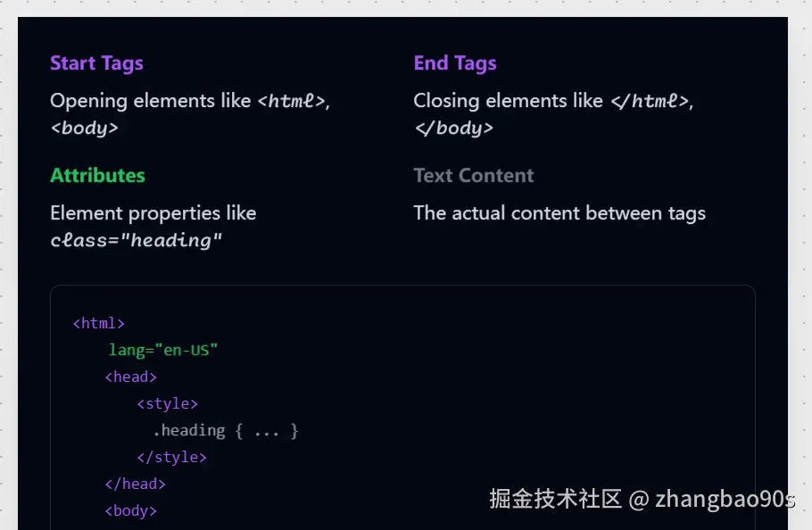
Task: Click 'The actual content between tags' text
Action: [x=559, y=213]
